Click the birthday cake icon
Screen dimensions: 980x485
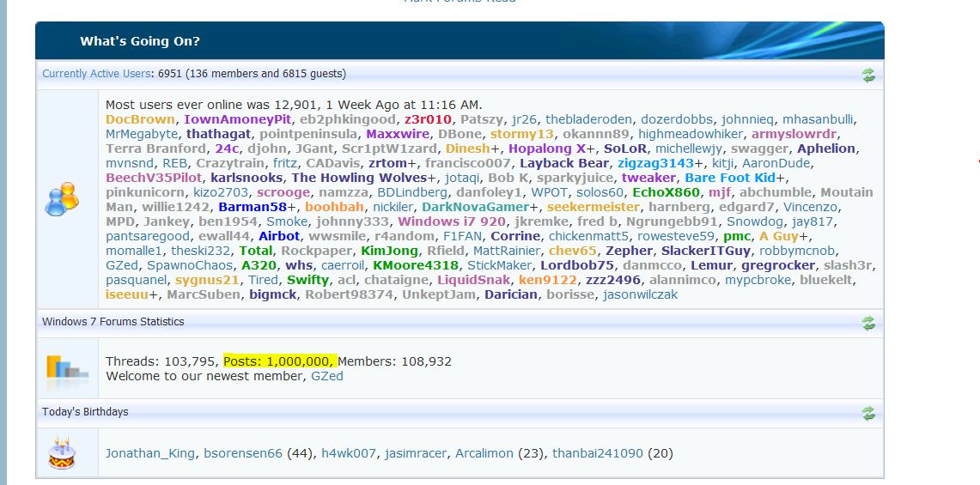coord(62,454)
